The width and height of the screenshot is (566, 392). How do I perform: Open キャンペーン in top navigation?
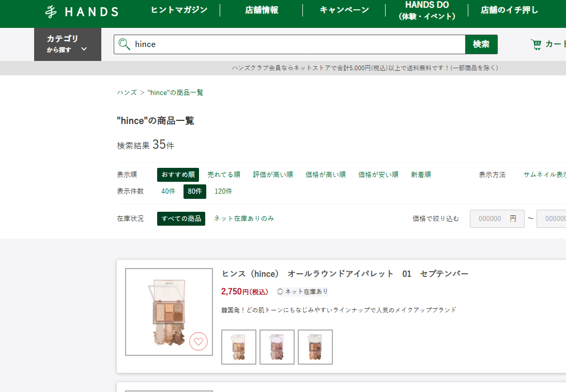tap(344, 10)
